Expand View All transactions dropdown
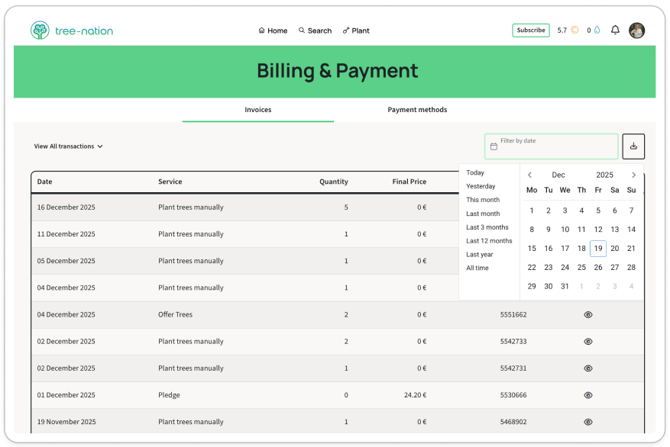The width and height of the screenshot is (670, 447). click(68, 147)
